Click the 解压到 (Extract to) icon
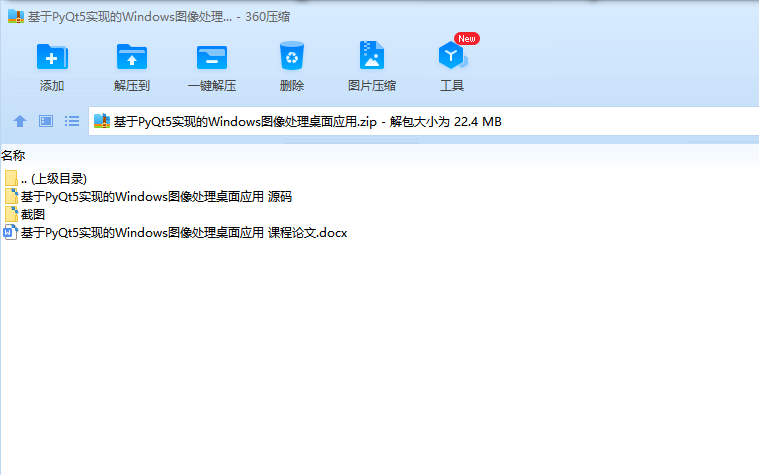The image size is (759, 475). pos(132,58)
